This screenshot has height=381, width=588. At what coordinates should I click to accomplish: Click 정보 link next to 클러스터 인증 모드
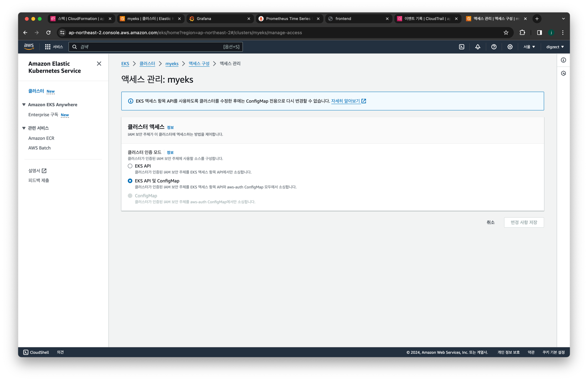(170, 152)
